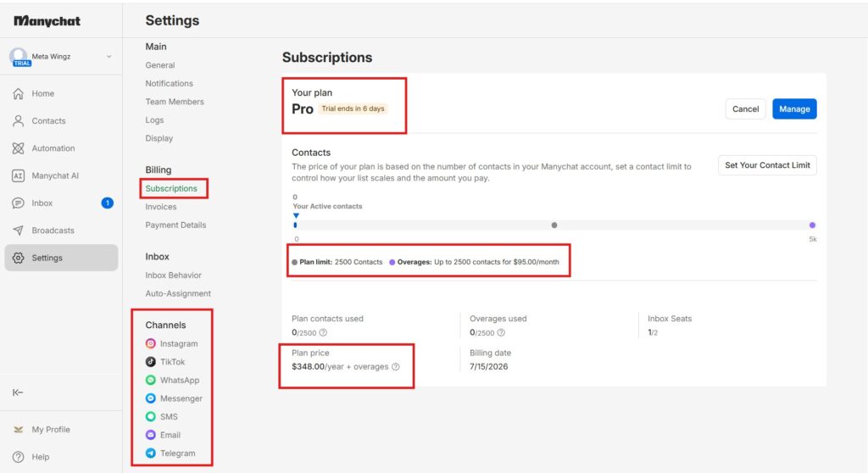This screenshot has width=868, height=473.
Task: Click the Trial ends in 6 days badge
Action: (x=353, y=109)
